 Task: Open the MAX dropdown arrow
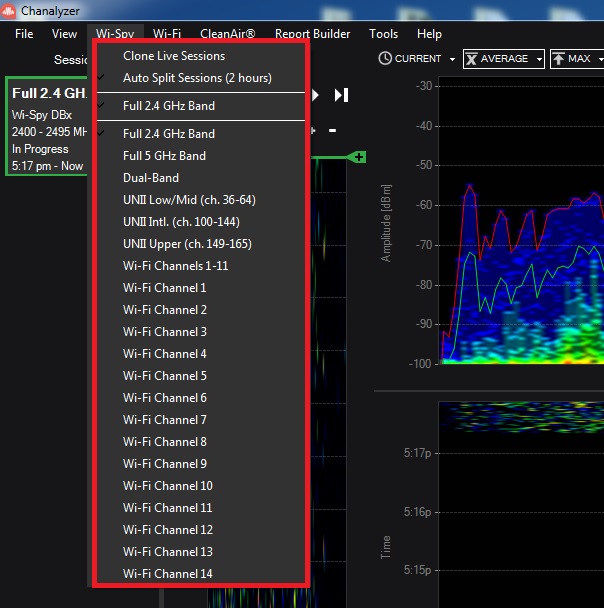click(600, 60)
